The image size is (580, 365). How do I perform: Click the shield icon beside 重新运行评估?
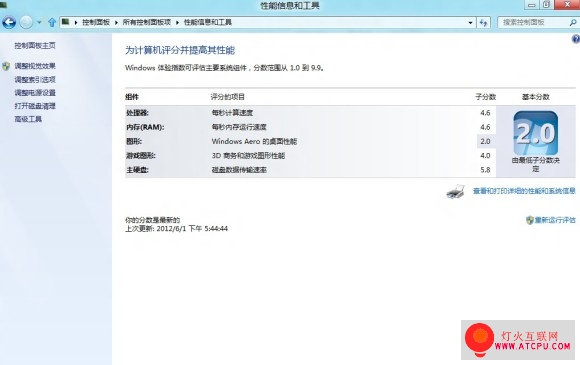coord(530,220)
